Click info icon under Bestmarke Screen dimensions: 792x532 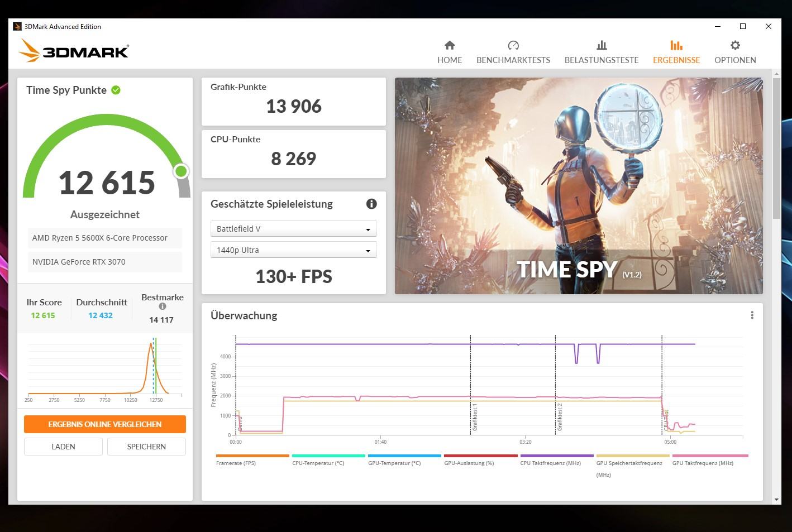(x=163, y=306)
